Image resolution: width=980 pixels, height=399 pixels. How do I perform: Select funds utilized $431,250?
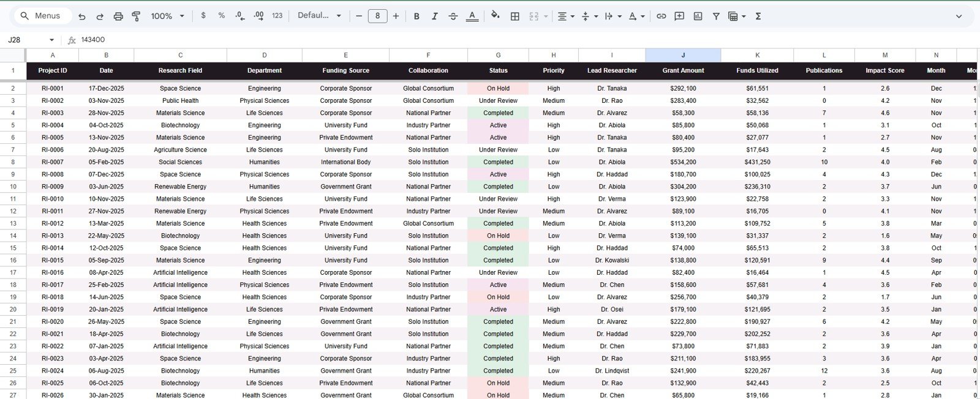(757, 162)
